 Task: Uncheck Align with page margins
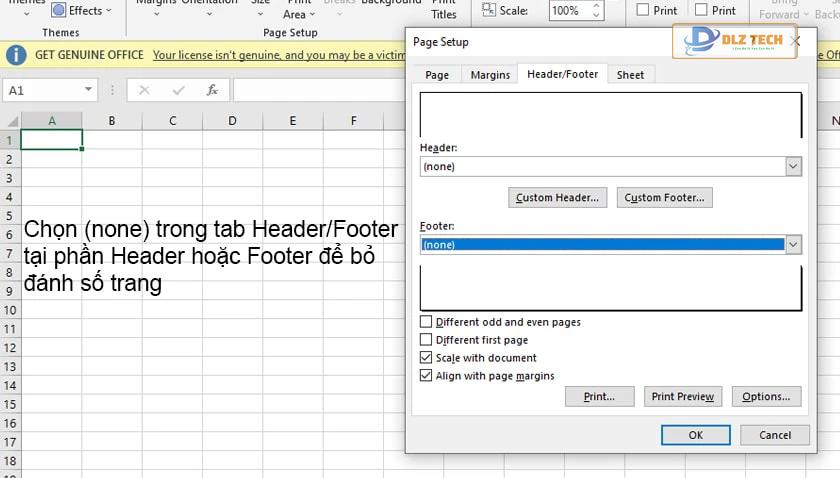[426, 376]
